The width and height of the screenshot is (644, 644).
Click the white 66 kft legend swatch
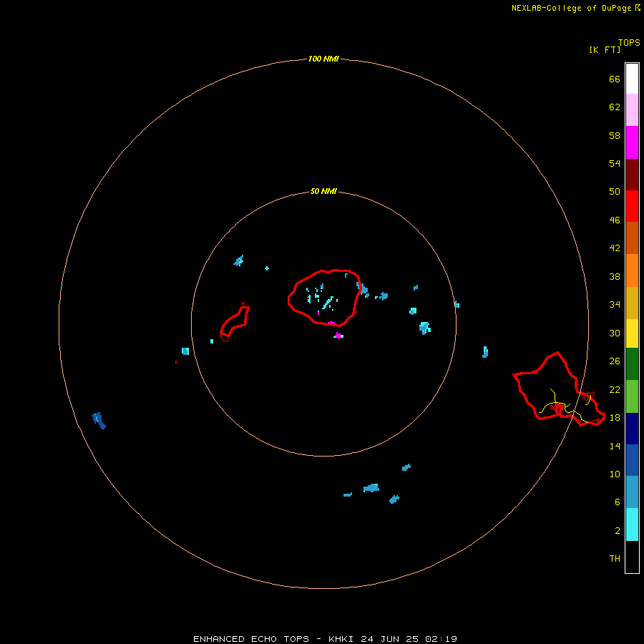click(632, 79)
